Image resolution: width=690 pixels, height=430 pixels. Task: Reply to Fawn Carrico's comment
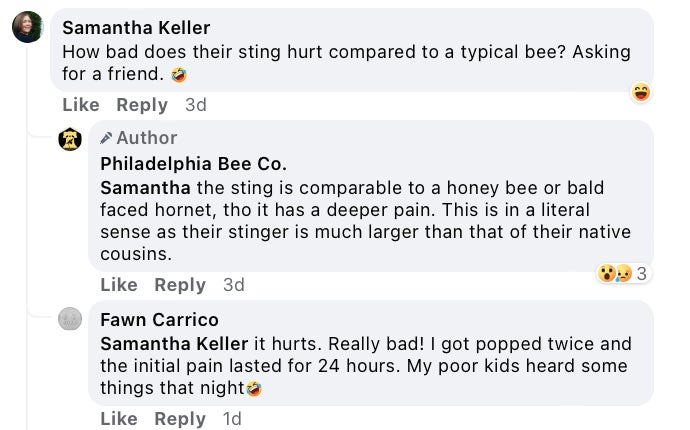tap(180, 419)
